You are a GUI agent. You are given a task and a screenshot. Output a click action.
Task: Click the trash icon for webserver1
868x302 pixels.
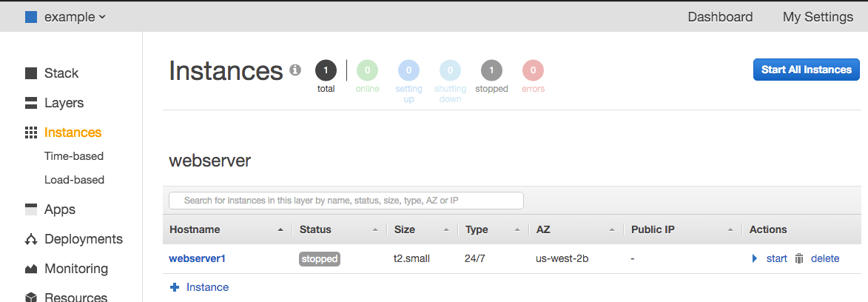coord(799,258)
